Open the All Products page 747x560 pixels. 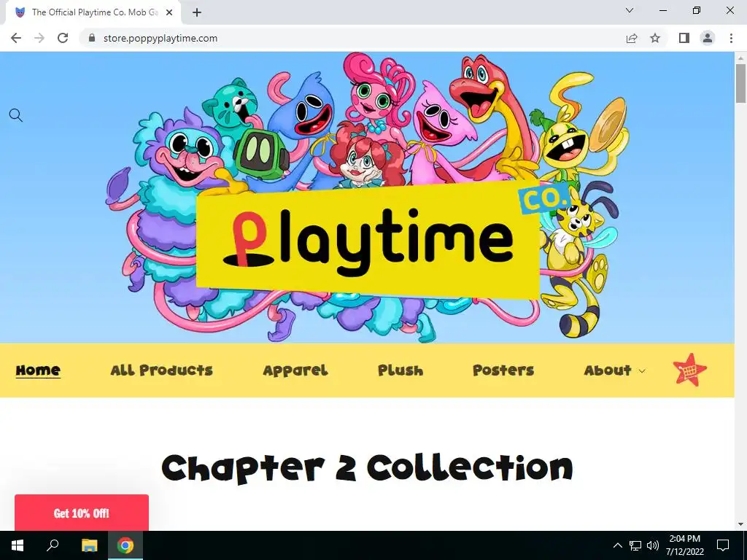(x=161, y=370)
